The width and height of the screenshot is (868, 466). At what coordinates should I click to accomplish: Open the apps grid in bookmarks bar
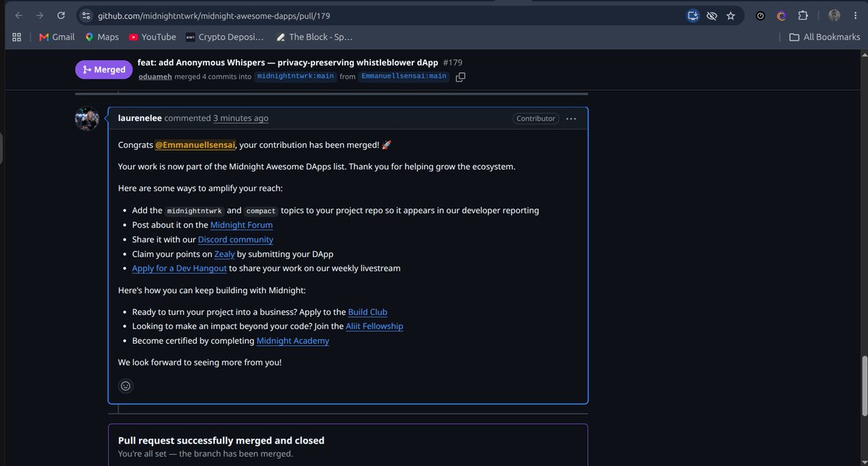[17, 37]
